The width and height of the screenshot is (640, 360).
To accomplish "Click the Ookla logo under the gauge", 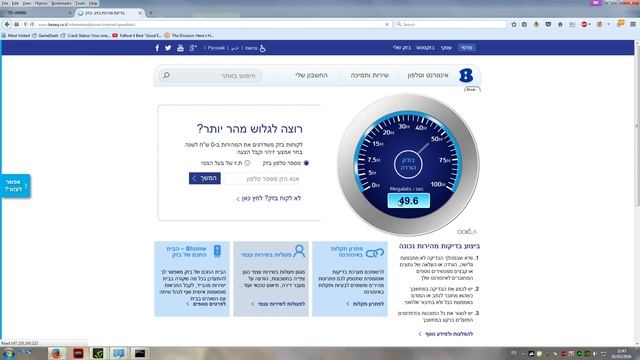I will pyautogui.click(x=467, y=231).
